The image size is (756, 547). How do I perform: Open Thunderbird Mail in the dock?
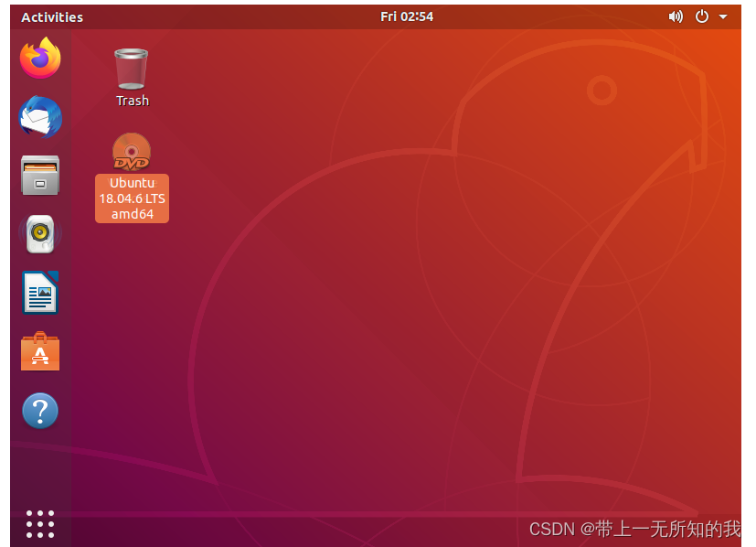click(40, 117)
